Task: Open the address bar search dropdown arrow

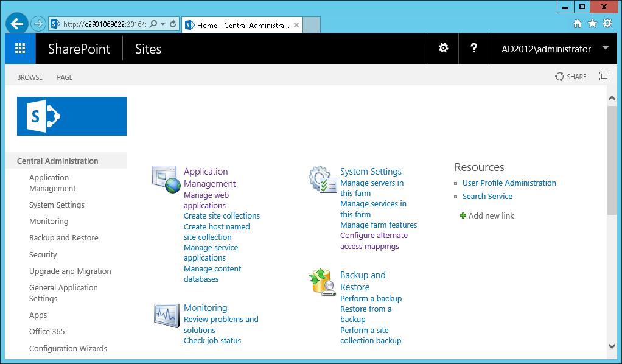Action: click(162, 24)
